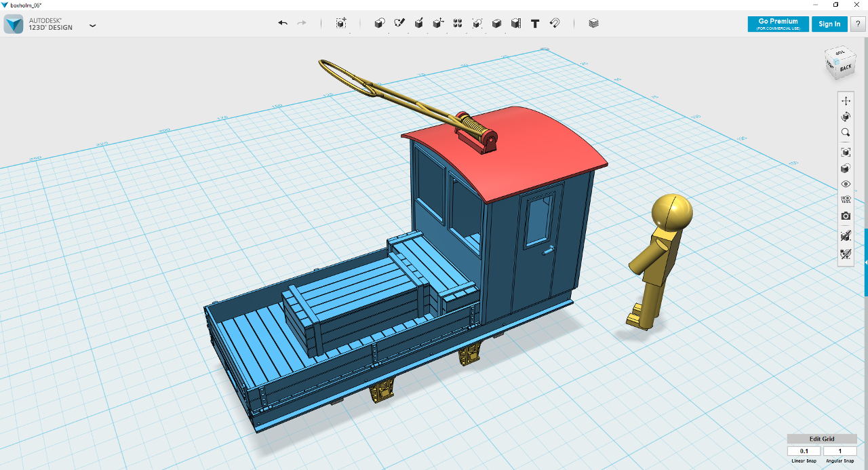Open the Transform tool
The width and height of the screenshot is (868, 470).
tap(341, 23)
